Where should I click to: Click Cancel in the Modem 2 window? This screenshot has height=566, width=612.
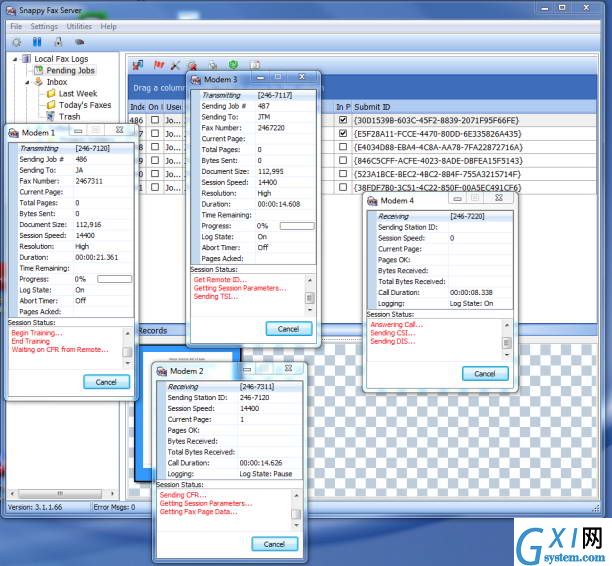tap(274, 544)
